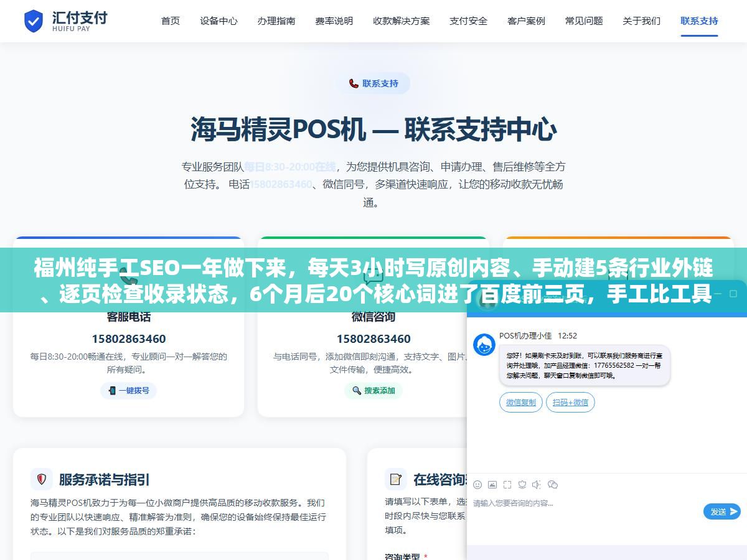Click the notepad icon beside 在线咨询

(x=395, y=479)
